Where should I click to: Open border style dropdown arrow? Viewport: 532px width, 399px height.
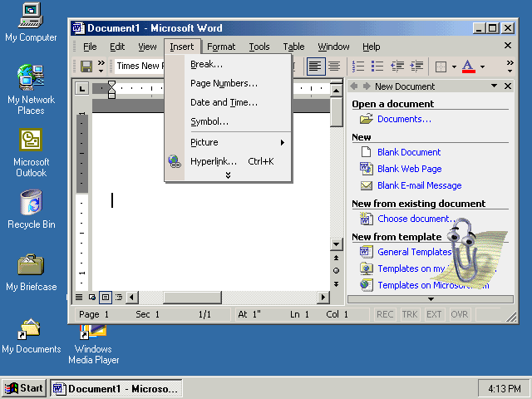(454, 66)
